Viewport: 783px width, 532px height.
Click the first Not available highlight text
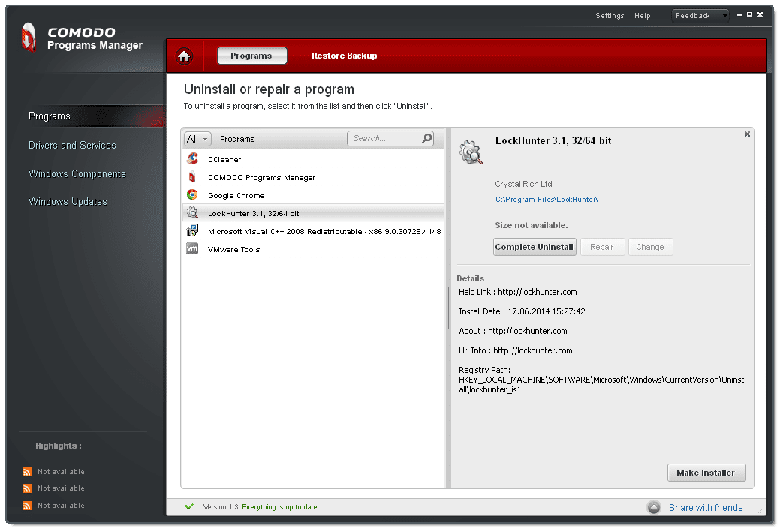tap(61, 472)
